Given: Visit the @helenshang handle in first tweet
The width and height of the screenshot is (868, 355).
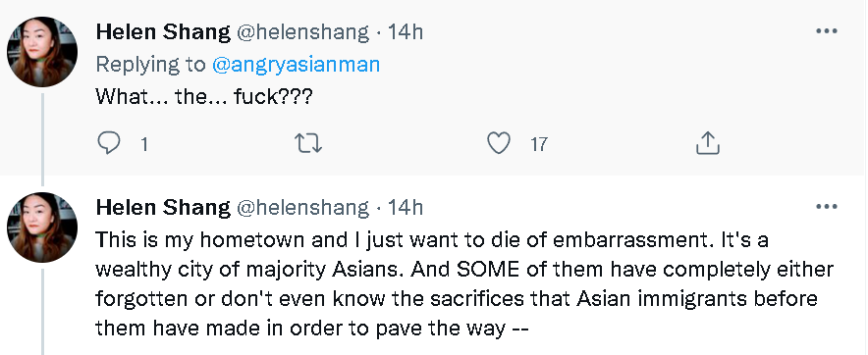Looking at the screenshot, I should click(302, 32).
